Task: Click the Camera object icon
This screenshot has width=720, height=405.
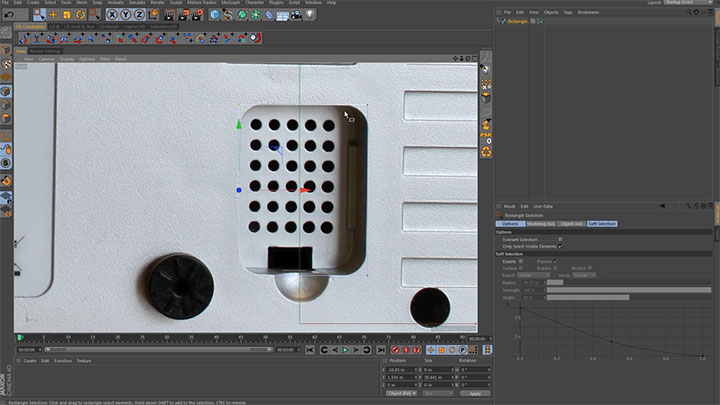Action: (296, 15)
